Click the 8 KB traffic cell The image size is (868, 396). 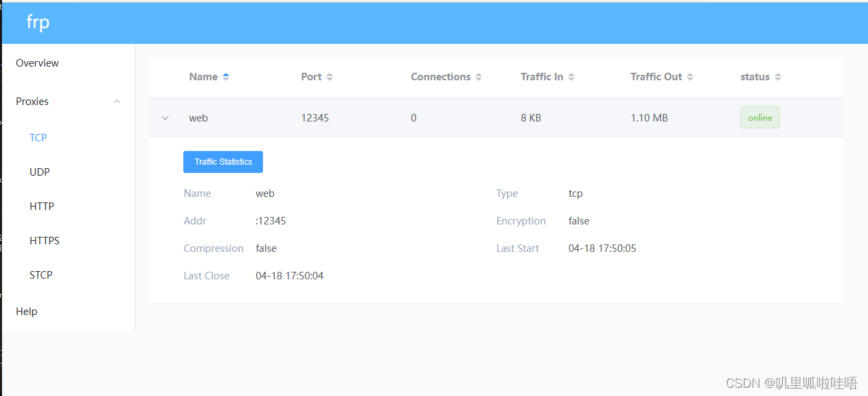(531, 118)
